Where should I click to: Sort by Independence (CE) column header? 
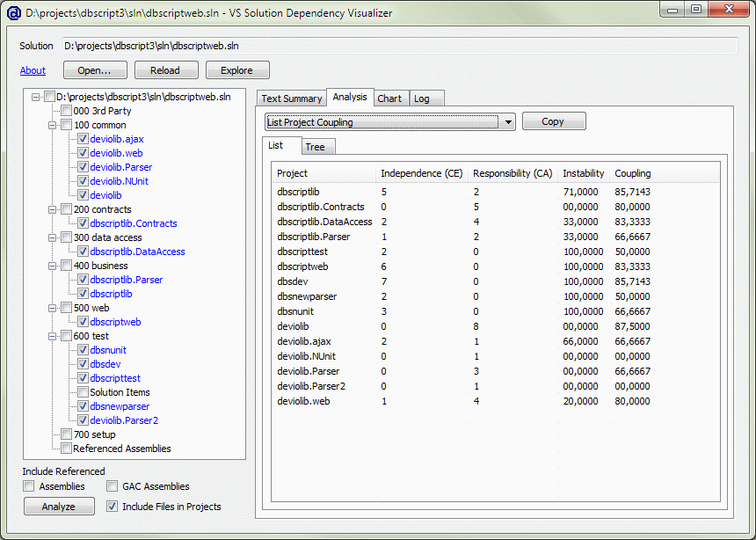pyautogui.click(x=422, y=173)
